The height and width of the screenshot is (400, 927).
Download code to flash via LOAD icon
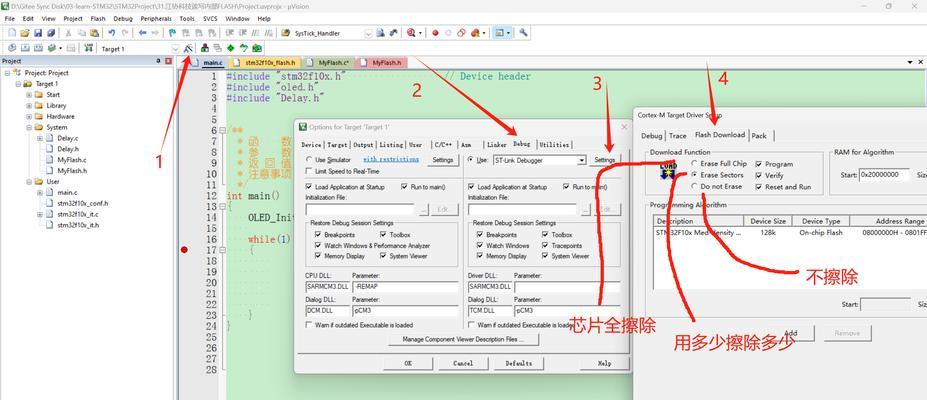coord(89,48)
